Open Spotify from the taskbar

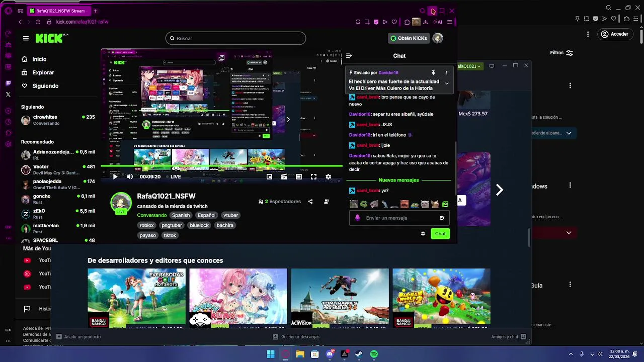pos(374,354)
